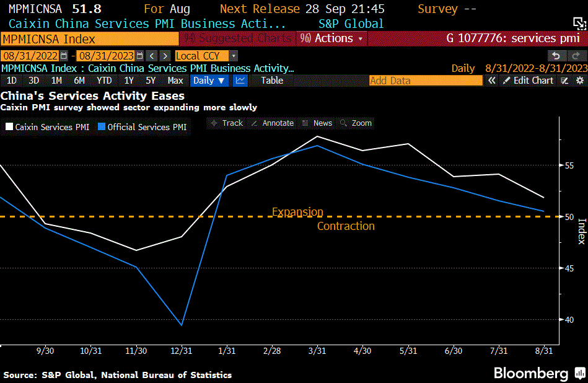Click the end date field 08/31/2023

point(106,56)
